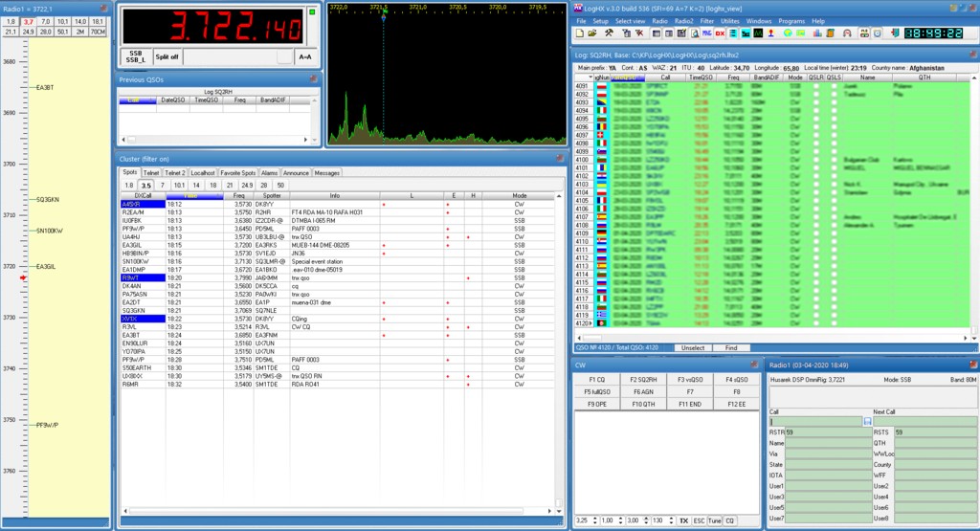Screen dimensions: 980x531
Task: Click the save icon beside Call field
Action: click(x=867, y=421)
